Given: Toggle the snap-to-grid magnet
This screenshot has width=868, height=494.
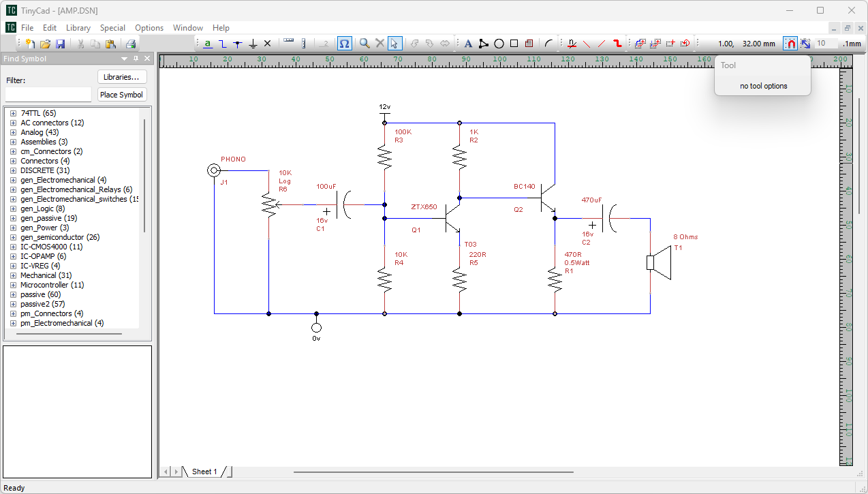Looking at the screenshot, I should click(x=790, y=43).
